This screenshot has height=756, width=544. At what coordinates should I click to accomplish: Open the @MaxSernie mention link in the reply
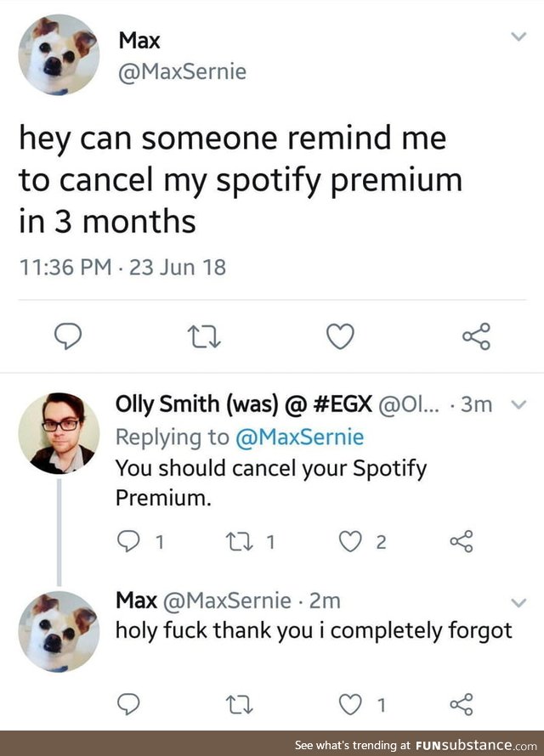pos(299,437)
